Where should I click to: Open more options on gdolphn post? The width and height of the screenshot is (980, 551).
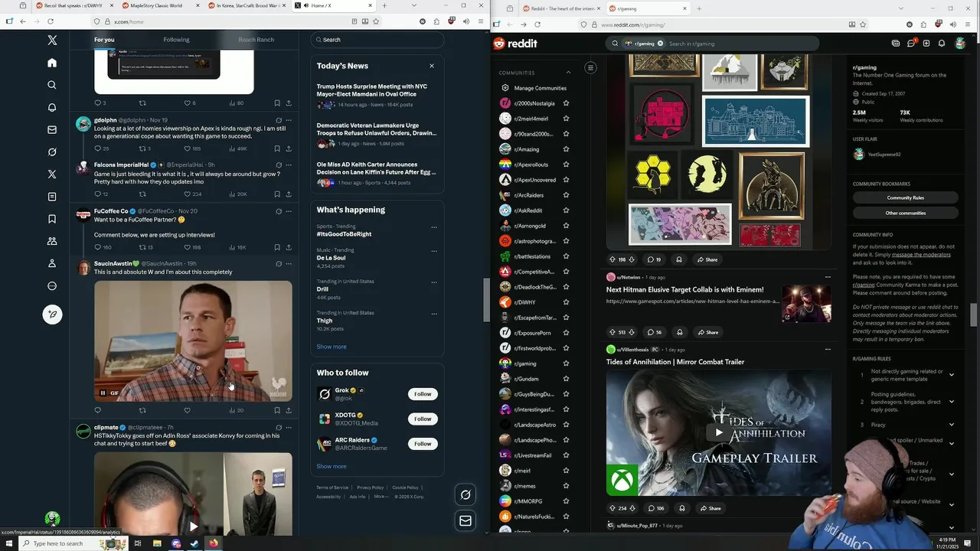[289, 120]
